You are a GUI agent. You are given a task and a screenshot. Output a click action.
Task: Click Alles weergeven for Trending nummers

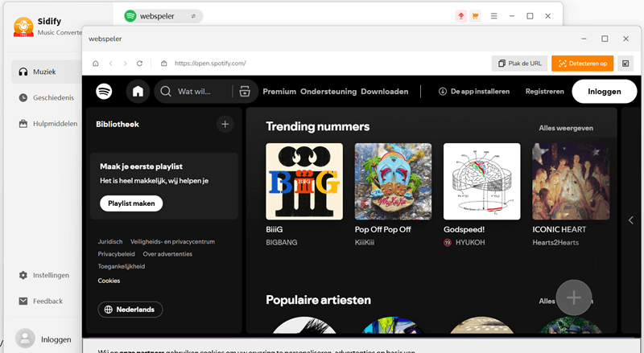(566, 128)
